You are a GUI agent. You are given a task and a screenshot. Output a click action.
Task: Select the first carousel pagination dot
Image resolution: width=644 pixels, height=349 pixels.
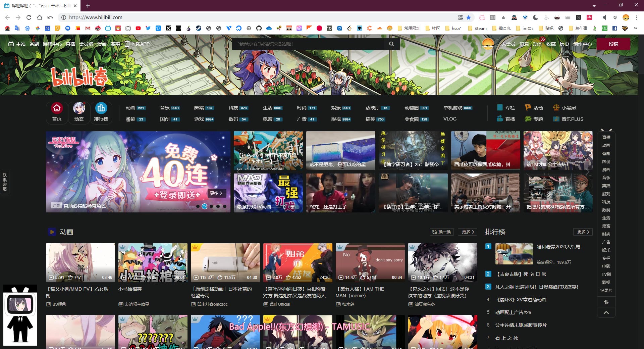click(198, 206)
